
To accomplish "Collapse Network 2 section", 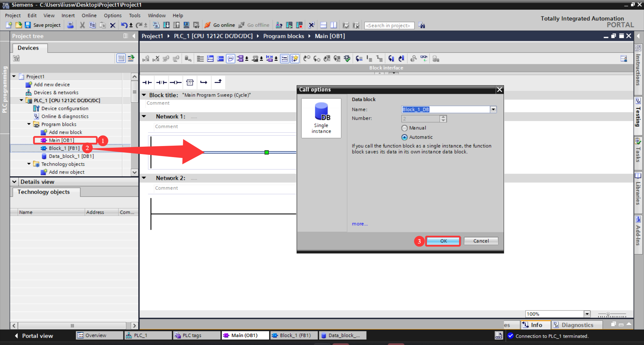I will [x=144, y=178].
